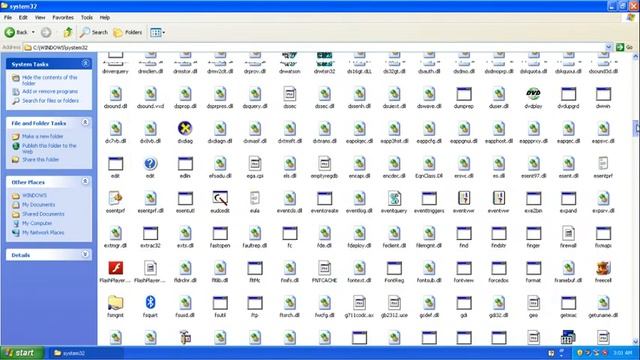Viewport: 640px width, 360px height.
Task: Select the drwtsn32 file icon
Action: [x=324, y=59]
